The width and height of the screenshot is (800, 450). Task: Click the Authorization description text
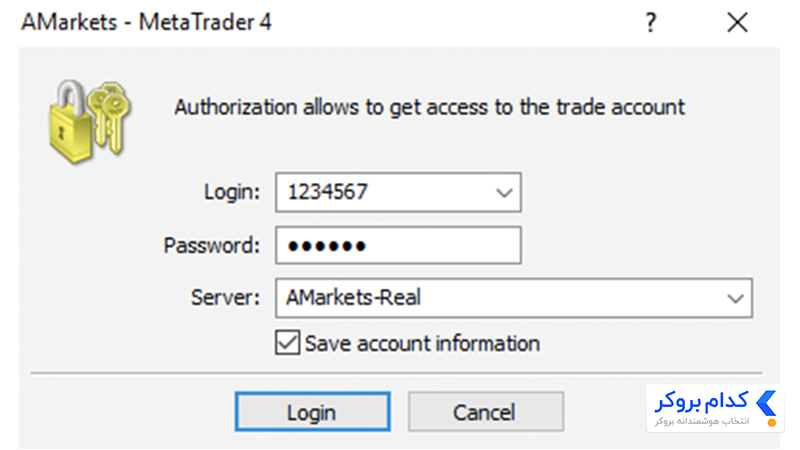click(x=430, y=108)
